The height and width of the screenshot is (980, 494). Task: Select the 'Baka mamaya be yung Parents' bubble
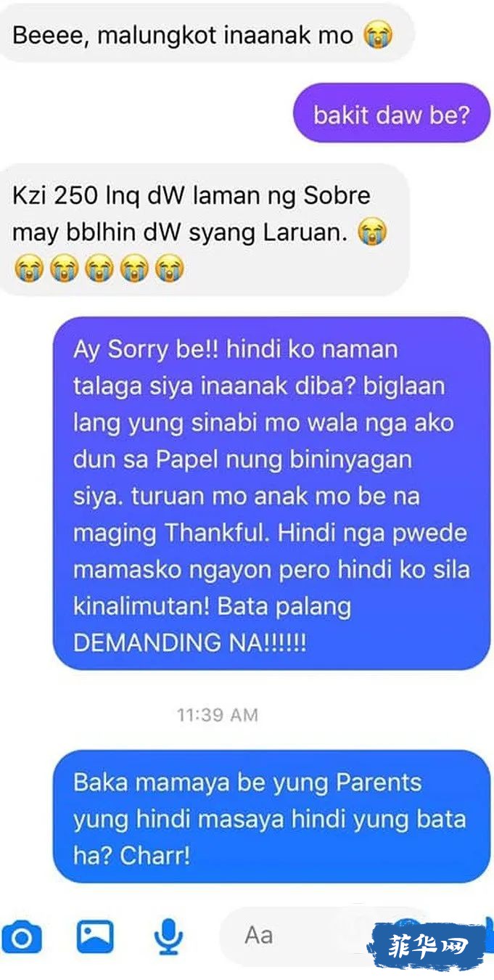(272, 817)
